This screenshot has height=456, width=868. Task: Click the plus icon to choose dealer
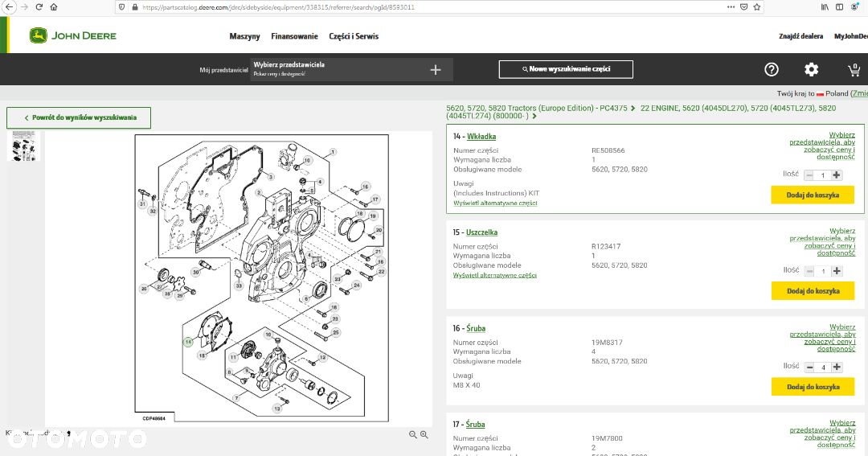click(x=436, y=69)
